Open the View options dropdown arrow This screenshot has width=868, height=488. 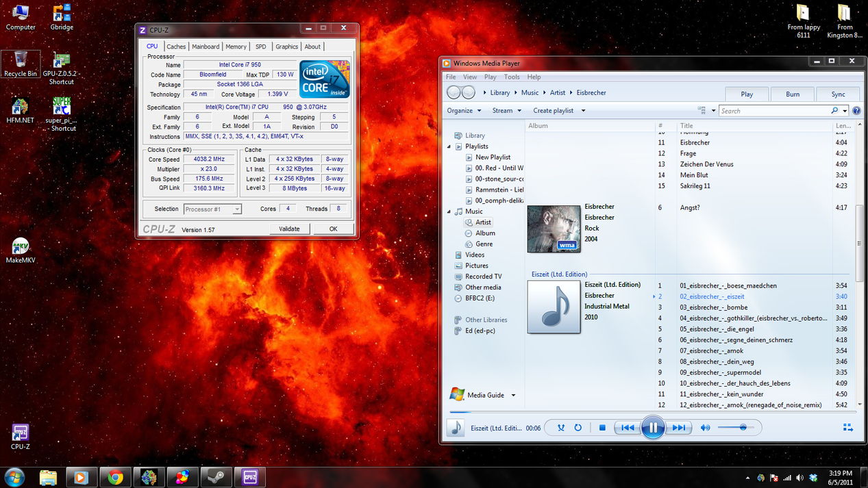pyautogui.click(x=713, y=111)
